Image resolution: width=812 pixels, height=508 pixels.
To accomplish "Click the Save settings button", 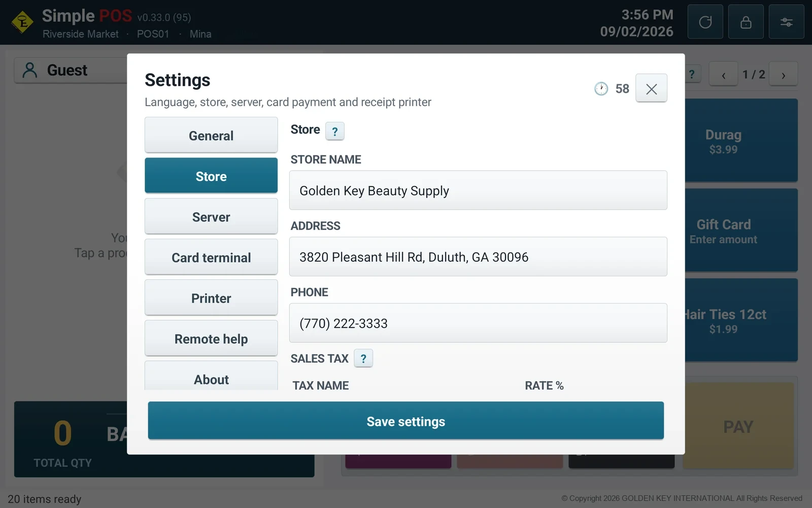I will click(406, 421).
